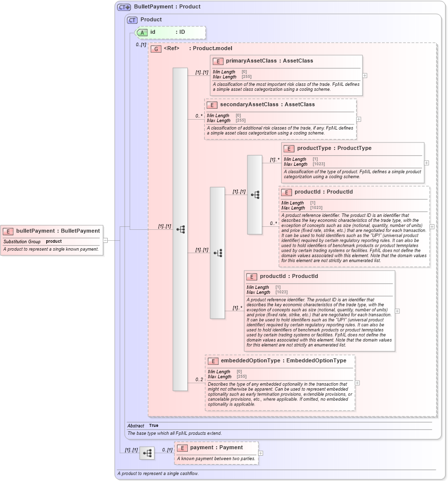Click the CT icon on BulletPayment header
The image size is (448, 481).
point(123,6)
